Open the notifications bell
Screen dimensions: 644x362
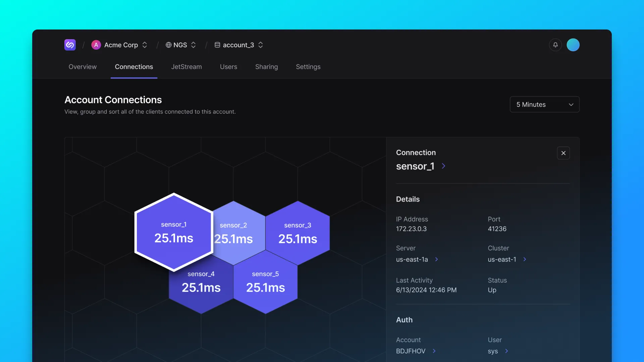coord(555,45)
